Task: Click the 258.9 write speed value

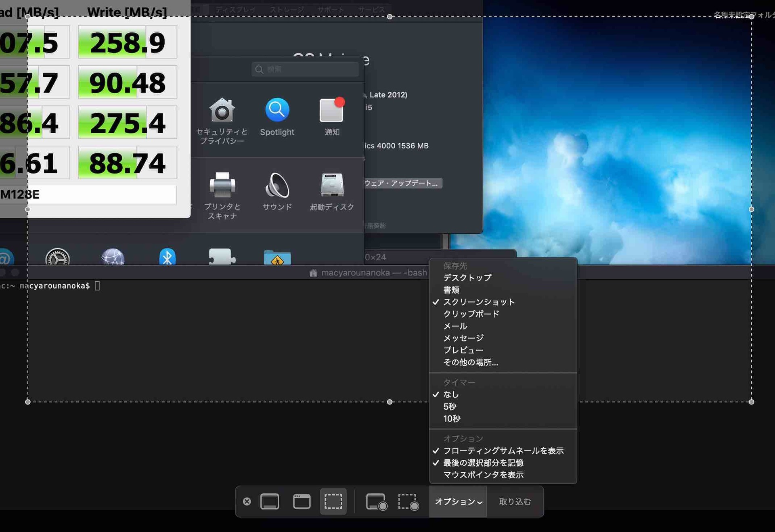Action: point(128,42)
